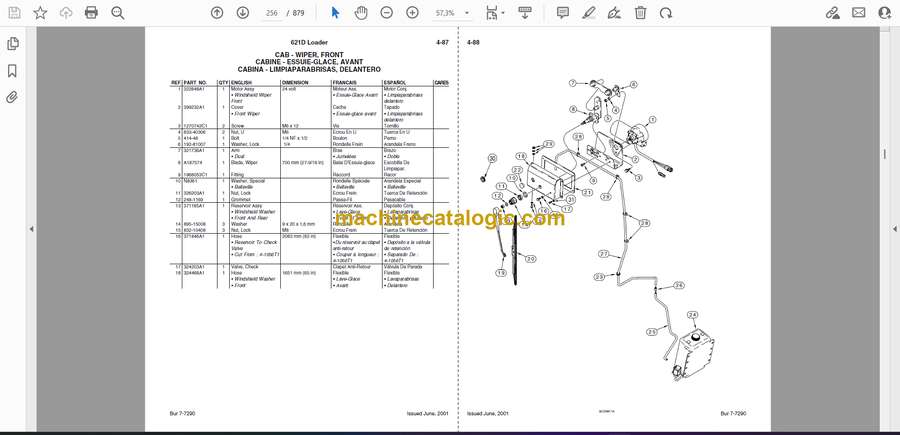The width and height of the screenshot is (900, 435).
Task: Expand the right tools pane arrow
Action: coord(894,229)
